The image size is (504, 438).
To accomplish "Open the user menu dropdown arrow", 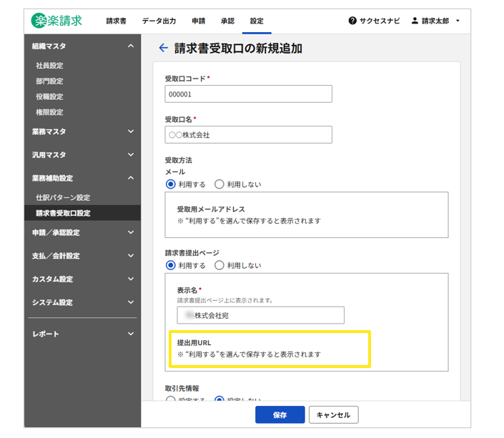I will [x=458, y=21].
